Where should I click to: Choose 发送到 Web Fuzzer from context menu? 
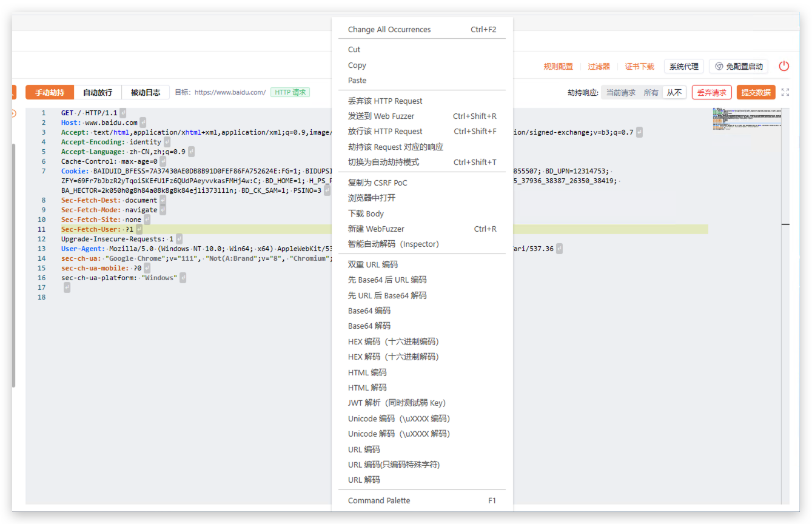(x=381, y=116)
